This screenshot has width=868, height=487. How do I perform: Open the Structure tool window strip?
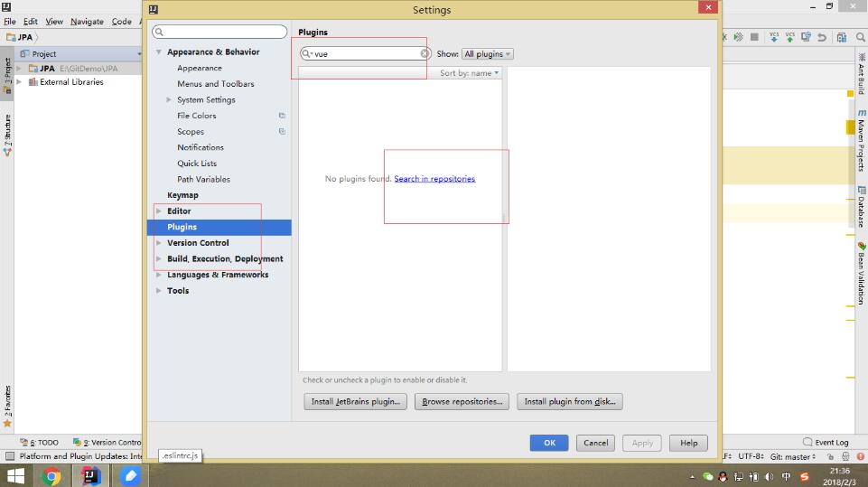coord(7,135)
